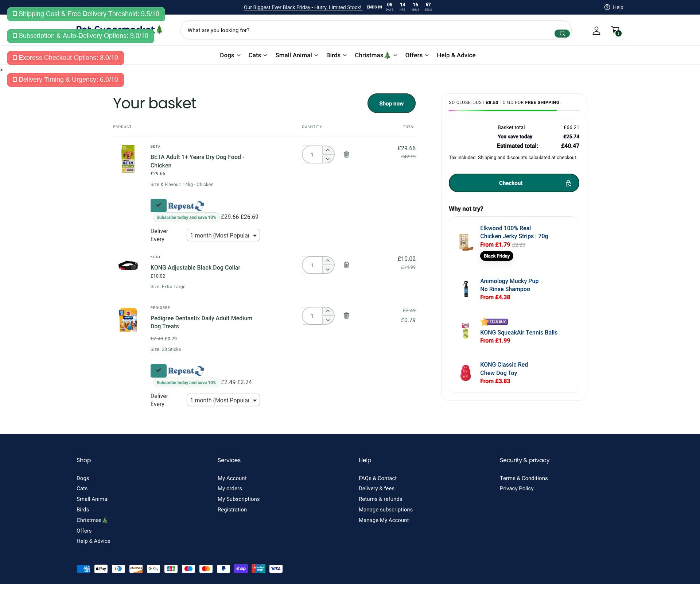
Task: Click the product search input field
Action: (365, 30)
